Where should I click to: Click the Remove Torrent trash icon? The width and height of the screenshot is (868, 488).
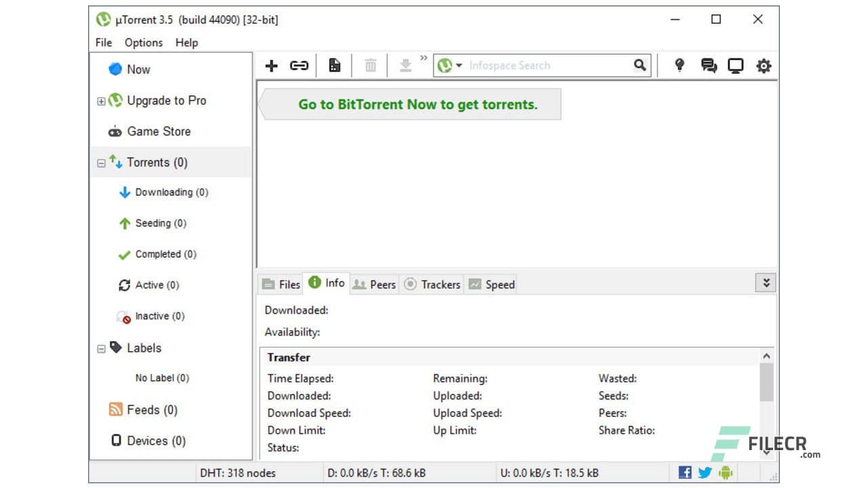370,65
